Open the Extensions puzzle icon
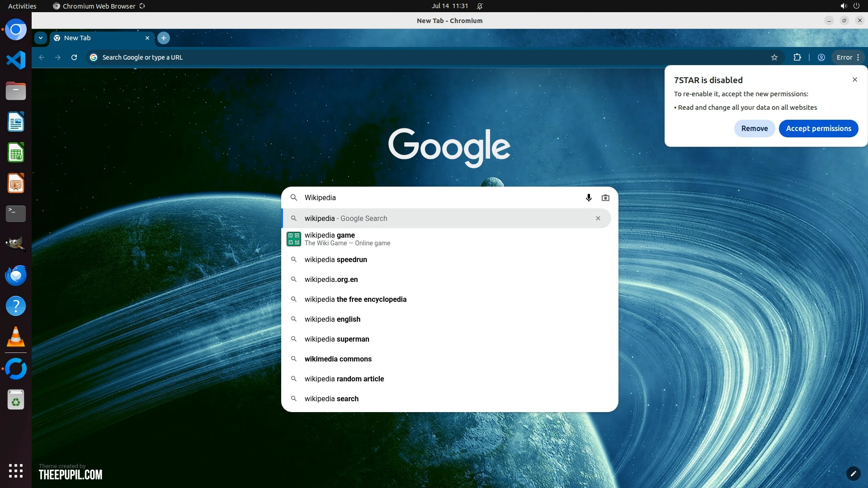Screen dimensions: 868x488 point(797,57)
